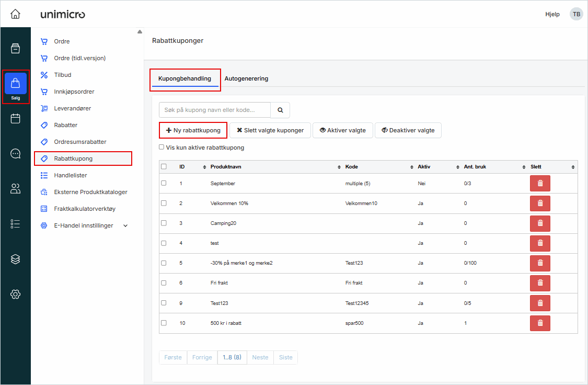Delete the September coupon with trash icon
Image resolution: width=588 pixels, height=385 pixels.
[540, 184]
